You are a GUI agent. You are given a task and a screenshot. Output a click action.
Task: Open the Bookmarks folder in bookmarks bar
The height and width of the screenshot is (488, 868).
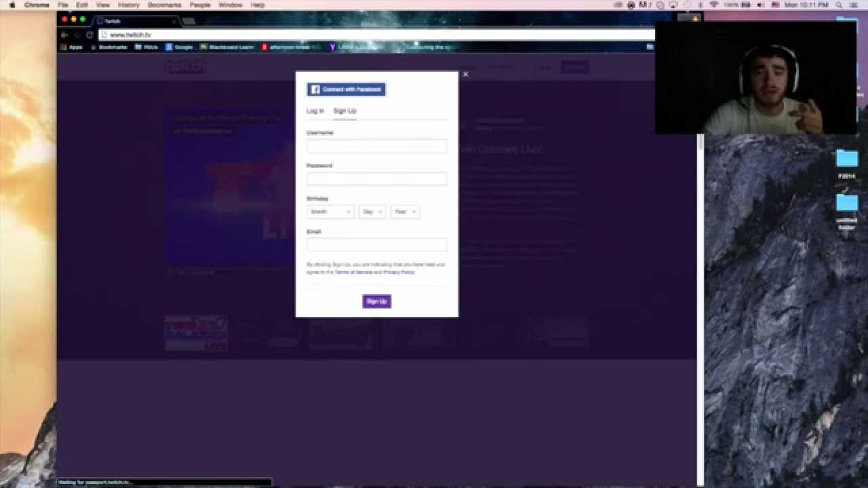[108, 47]
